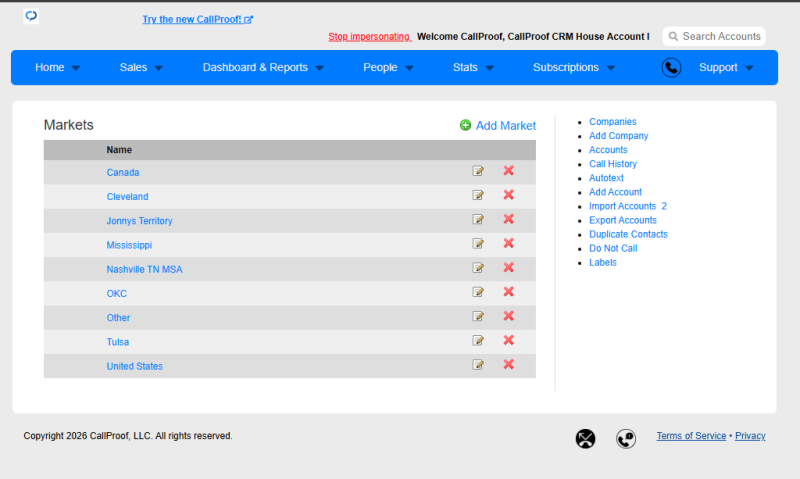The height and width of the screenshot is (479, 800).
Task: Open the Support menu
Action: [x=718, y=67]
